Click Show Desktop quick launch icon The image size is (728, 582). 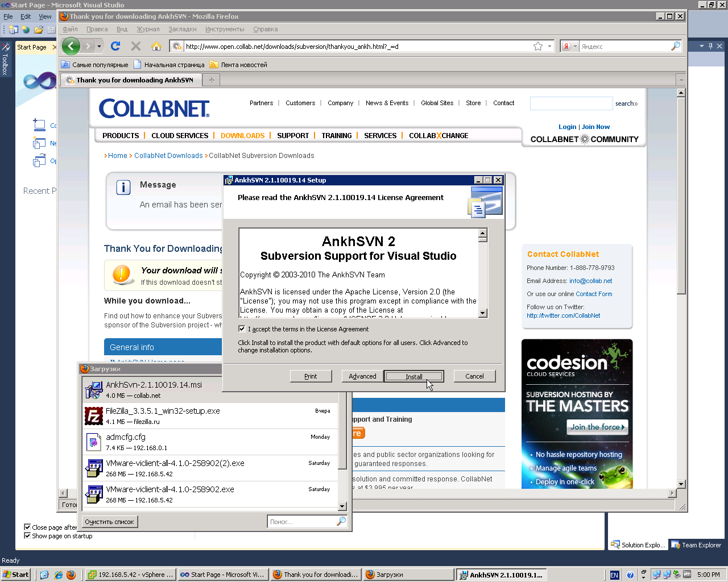click(x=45, y=575)
